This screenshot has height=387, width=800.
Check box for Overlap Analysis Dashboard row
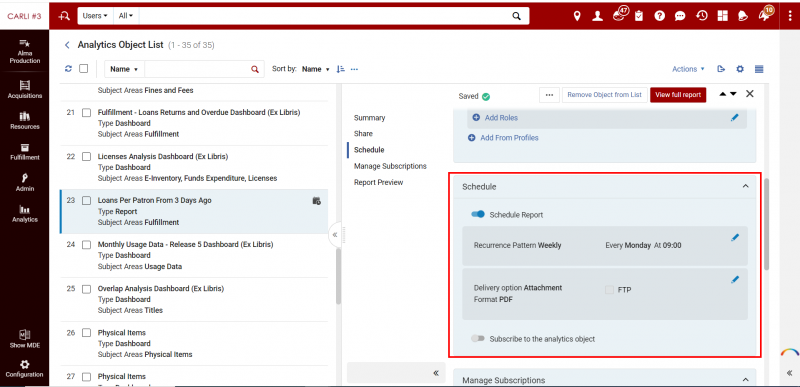pos(86,289)
